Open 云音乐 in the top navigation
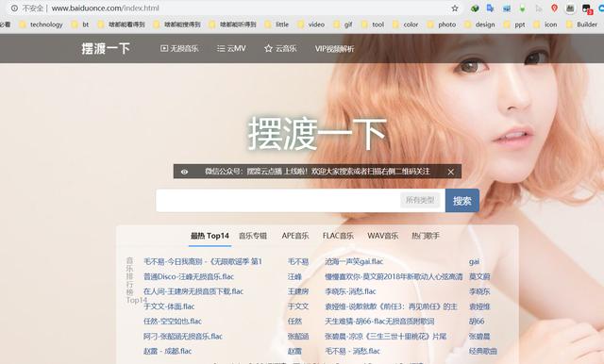This screenshot has width=604, height=364. click(280, 48)
